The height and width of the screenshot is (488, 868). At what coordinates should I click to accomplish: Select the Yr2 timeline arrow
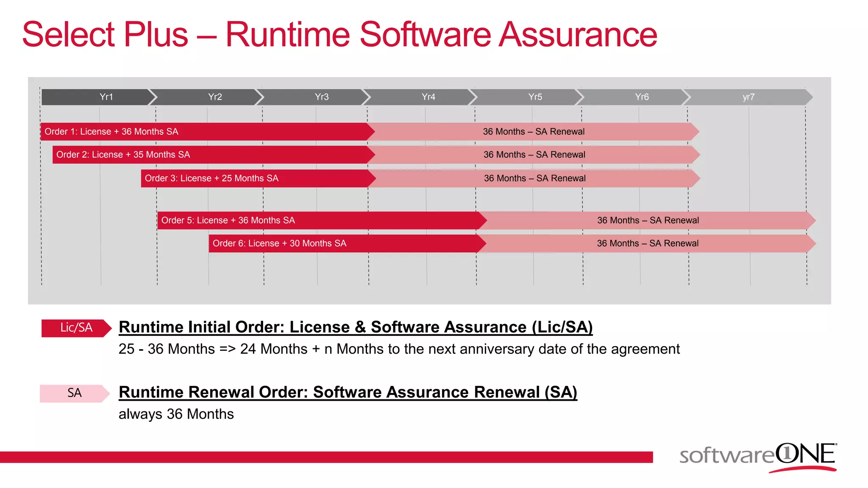pyautogui.click(x=208, y=97)
